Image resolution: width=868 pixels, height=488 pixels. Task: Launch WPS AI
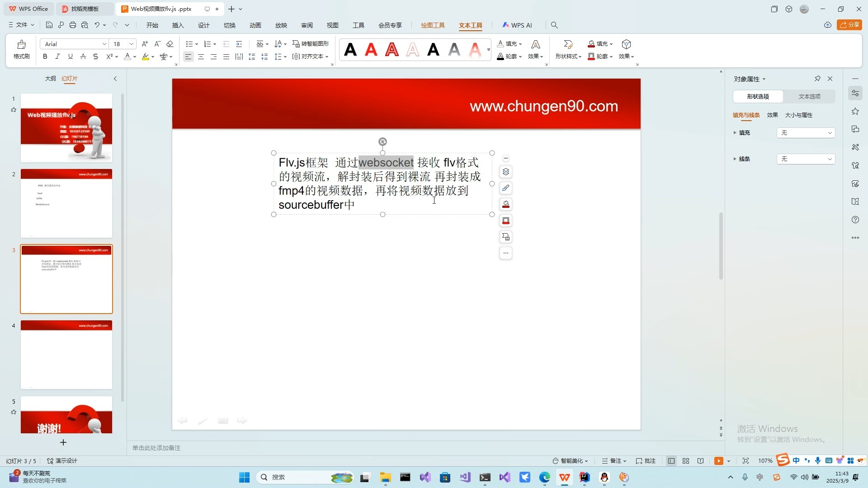click(517, 25)
